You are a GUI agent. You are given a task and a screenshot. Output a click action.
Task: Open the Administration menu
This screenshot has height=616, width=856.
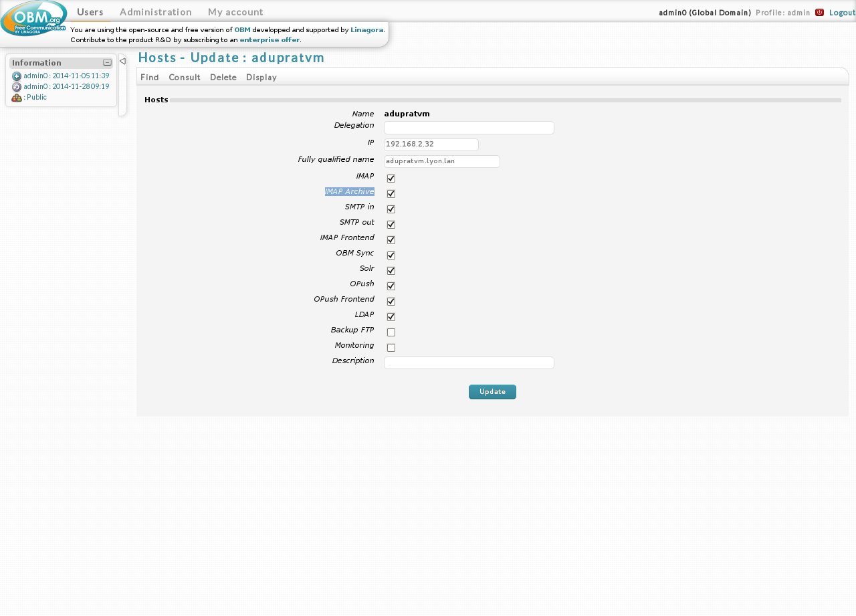(x=156, y=12)
